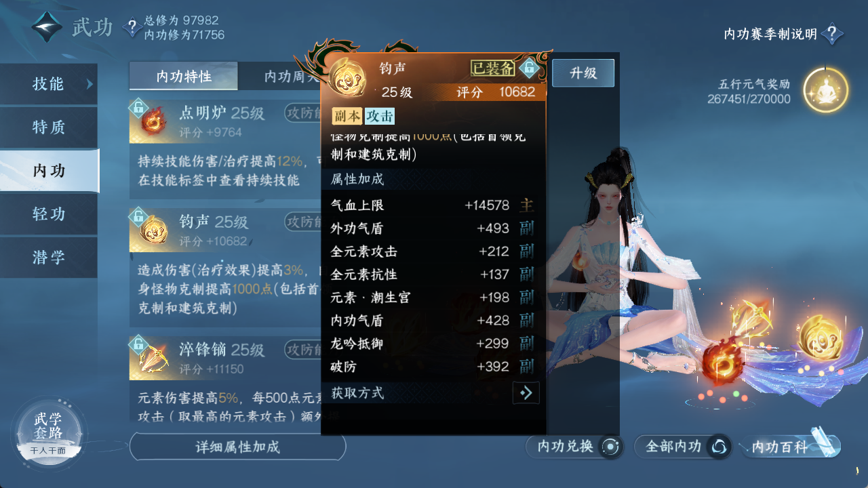The image size is (868, 488).
Task: Click the 武学套路 round emblem
Action: (x=49, y=431)
